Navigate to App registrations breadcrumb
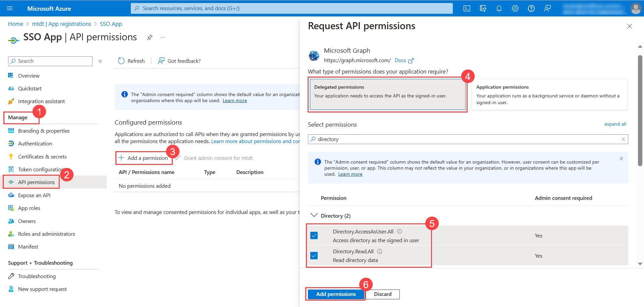This screenshot has height=307, width=644. coord(61,24)
